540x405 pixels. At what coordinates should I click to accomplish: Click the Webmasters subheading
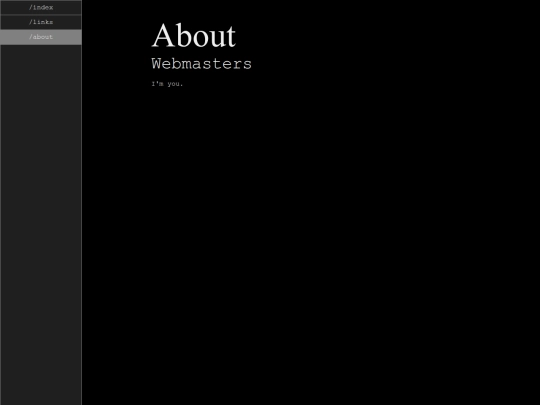tap(201, 64)
